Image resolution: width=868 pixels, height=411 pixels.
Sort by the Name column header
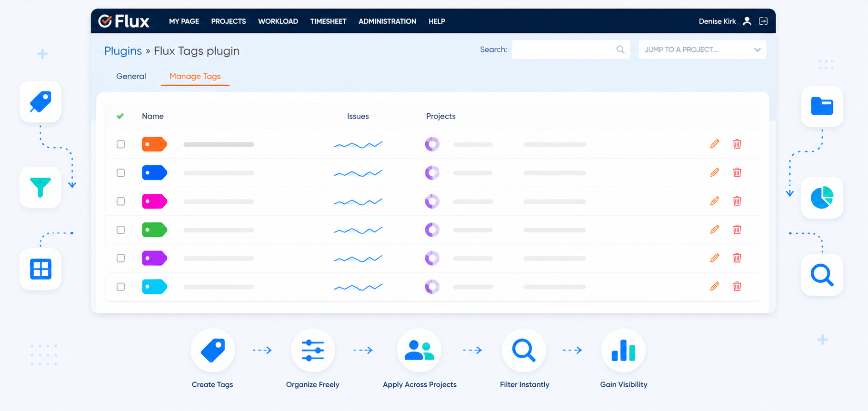[x=153, y=116]
